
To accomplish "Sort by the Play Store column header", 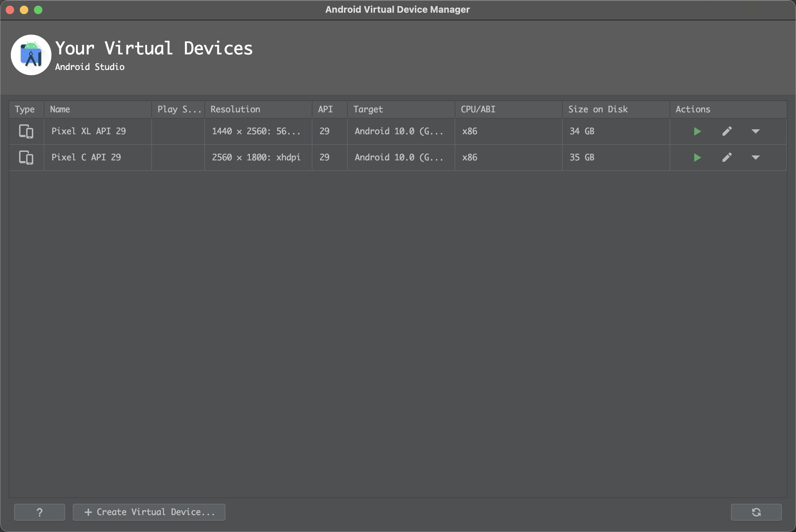I will click(x=178, y=110).
